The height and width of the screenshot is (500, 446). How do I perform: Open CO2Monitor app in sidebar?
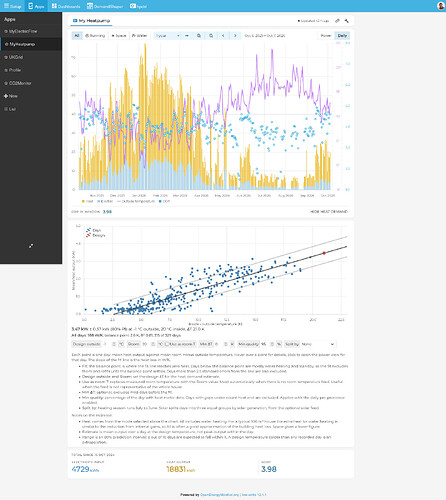coord(31,83)
